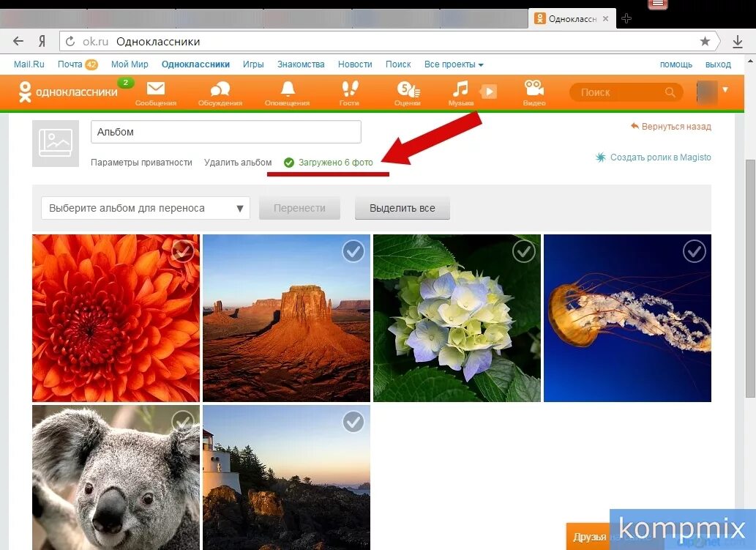
Task: Open browser downloads arrow icon
Action: click(x=737, y=42)
